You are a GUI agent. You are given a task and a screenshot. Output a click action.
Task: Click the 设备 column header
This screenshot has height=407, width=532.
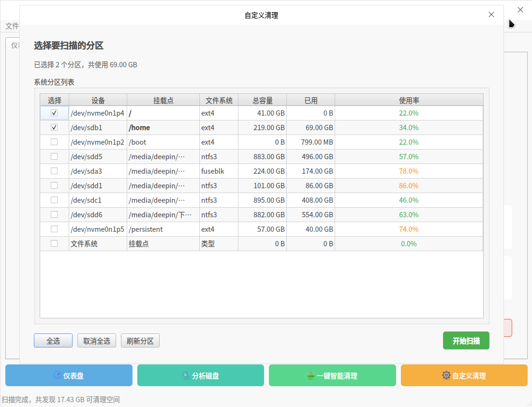[98, 100]
